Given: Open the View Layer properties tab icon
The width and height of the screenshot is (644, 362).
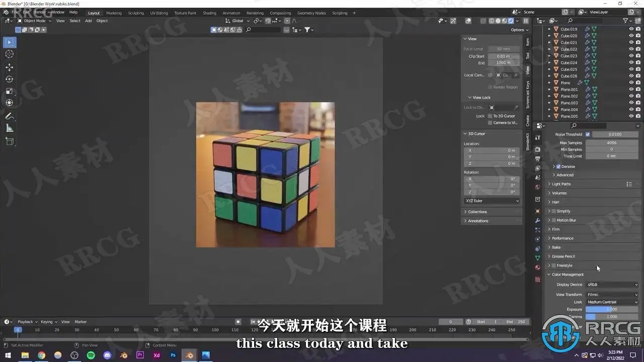Looking at the screenshot, I should click(x=537, y=168).
